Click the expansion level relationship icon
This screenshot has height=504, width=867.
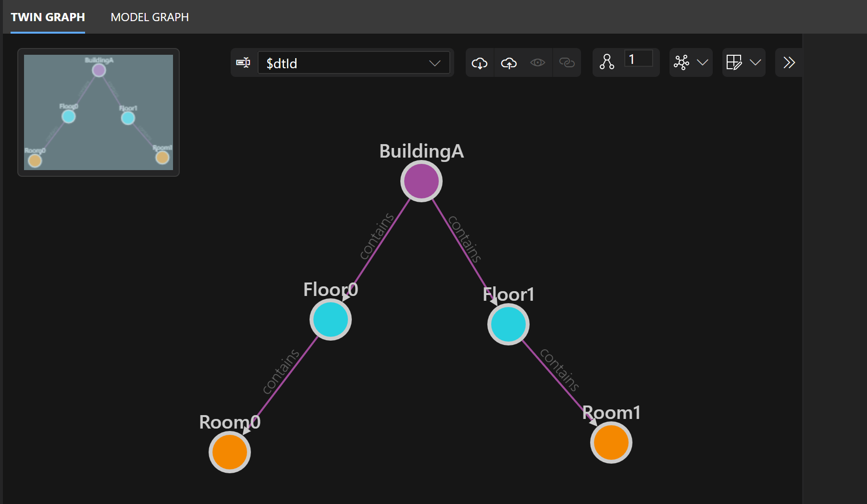tap(607, 62)
